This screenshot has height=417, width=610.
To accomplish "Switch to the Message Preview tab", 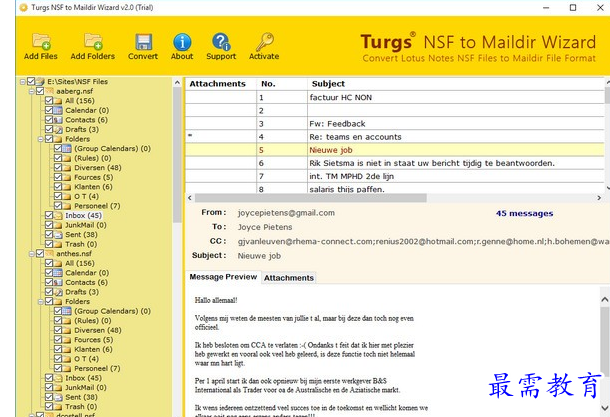I will tap(223, 277).
